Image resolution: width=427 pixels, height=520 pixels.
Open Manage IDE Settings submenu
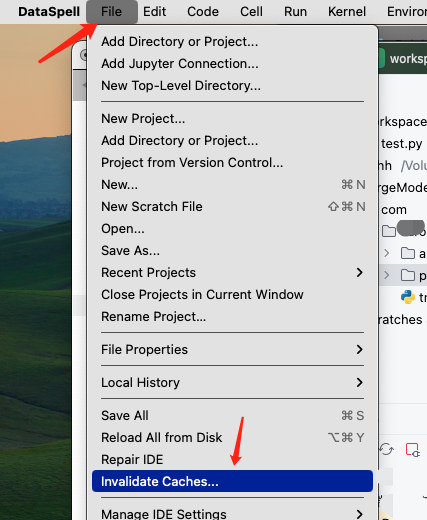(232, 513)
